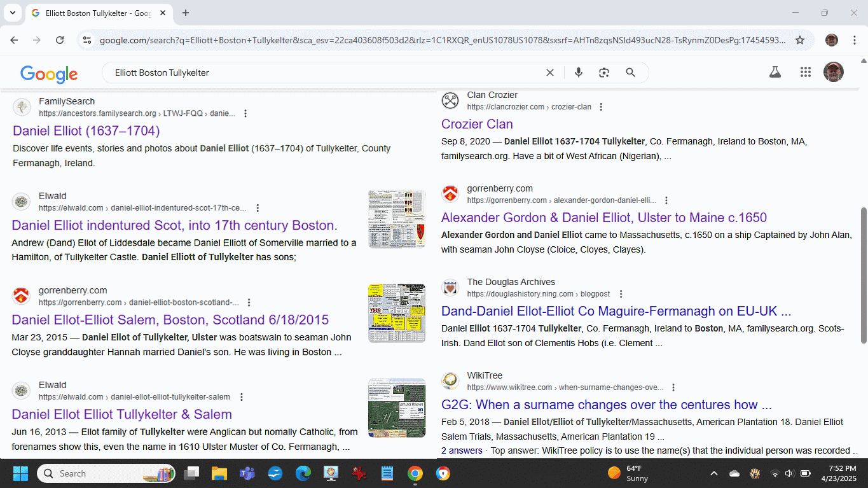Open Daniel Ellot Elliot Tullykelter & Salem result
868x488 pixels.
click(121, 414)
